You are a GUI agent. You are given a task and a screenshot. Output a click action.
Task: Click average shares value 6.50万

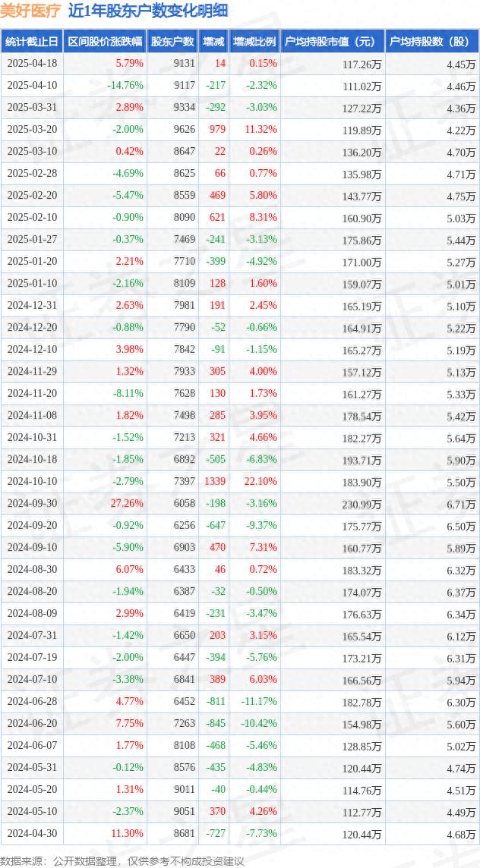point(461,527)
